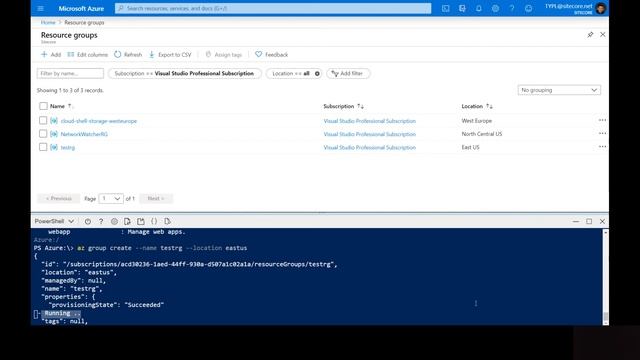Click Assign tags
The image size is (640, 360).
[224, 54]
